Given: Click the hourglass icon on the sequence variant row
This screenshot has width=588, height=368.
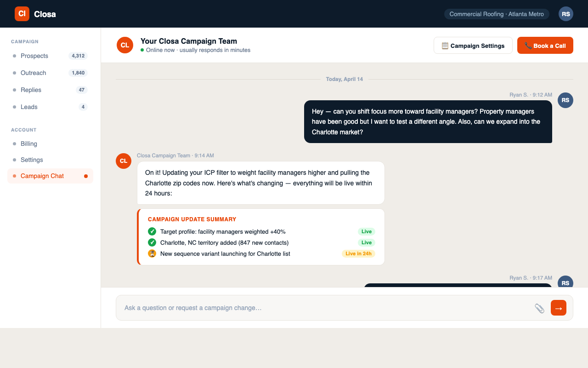Looking at the screenshot, I should click(x=152, y=253).
